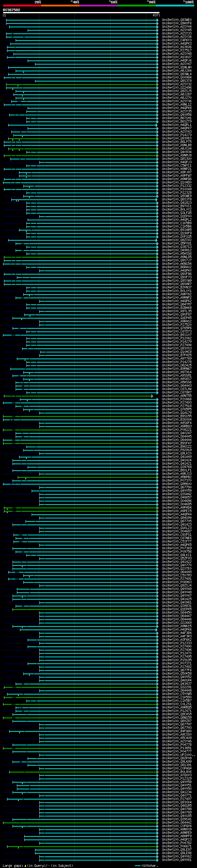Select label UniRef100_A7Q0V3
Viewport: 197px width, 868px height.
176,775
